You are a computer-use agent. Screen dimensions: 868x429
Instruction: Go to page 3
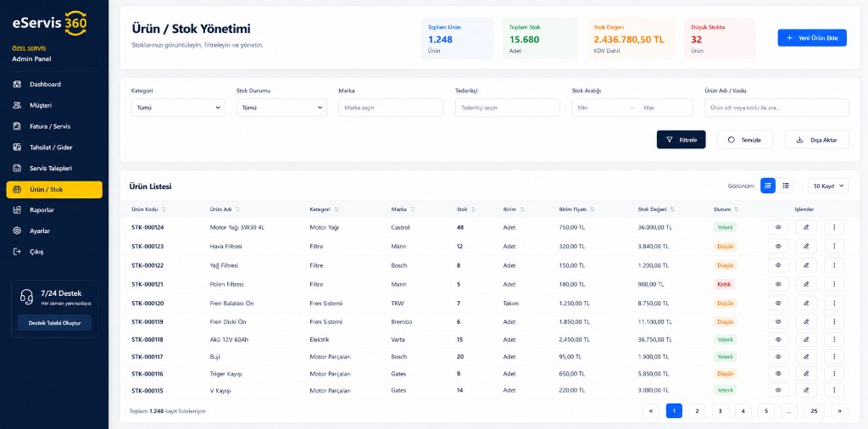(x=721, y=410)
